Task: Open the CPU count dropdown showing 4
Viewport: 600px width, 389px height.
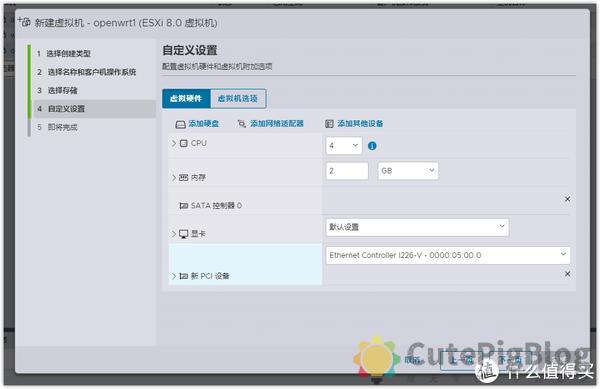Action: [x=344, y=146]
